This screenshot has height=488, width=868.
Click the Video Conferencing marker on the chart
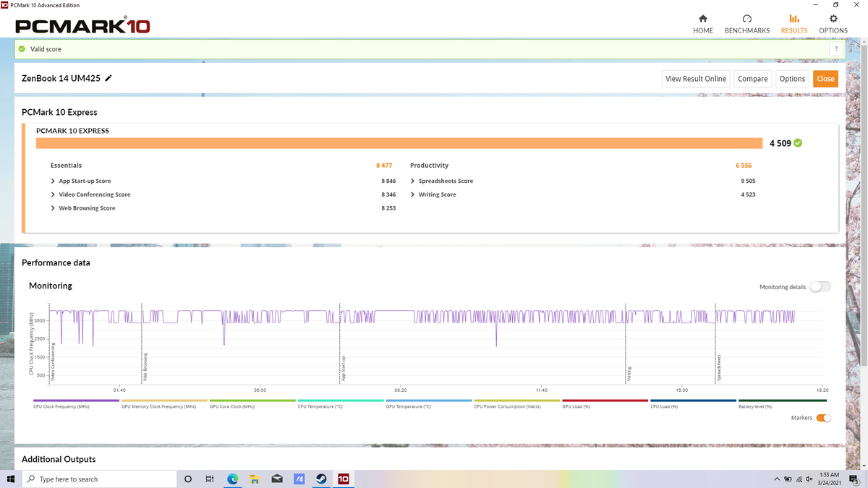[54, 363]
